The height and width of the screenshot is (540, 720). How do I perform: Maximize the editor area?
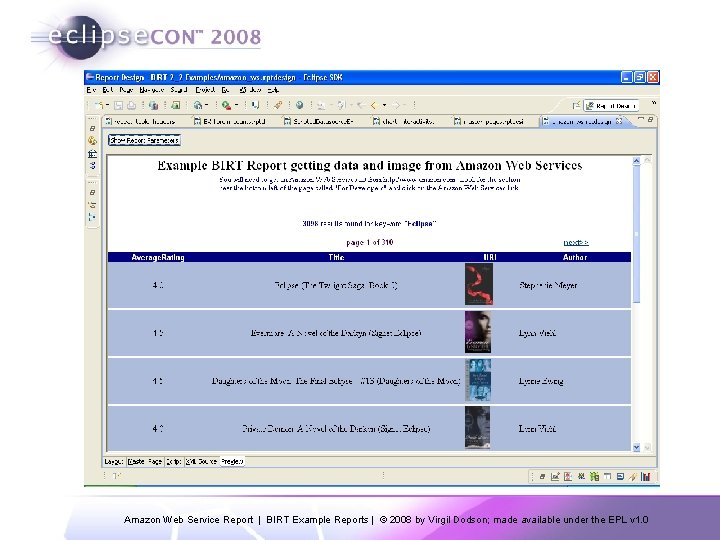[651, 119]
